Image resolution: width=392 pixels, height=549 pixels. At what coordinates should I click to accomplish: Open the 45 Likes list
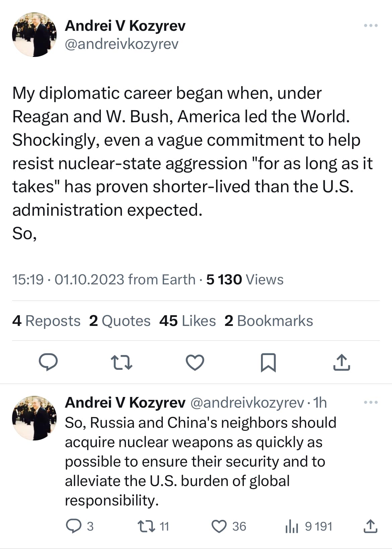(x=187, y=321)
